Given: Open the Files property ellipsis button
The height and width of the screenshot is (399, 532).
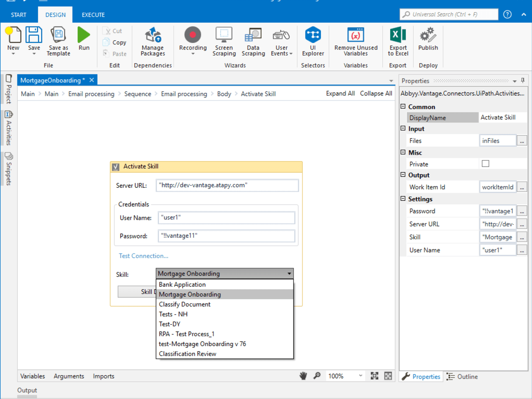Looking at the screenshot, I should click(x=522, y=140).
